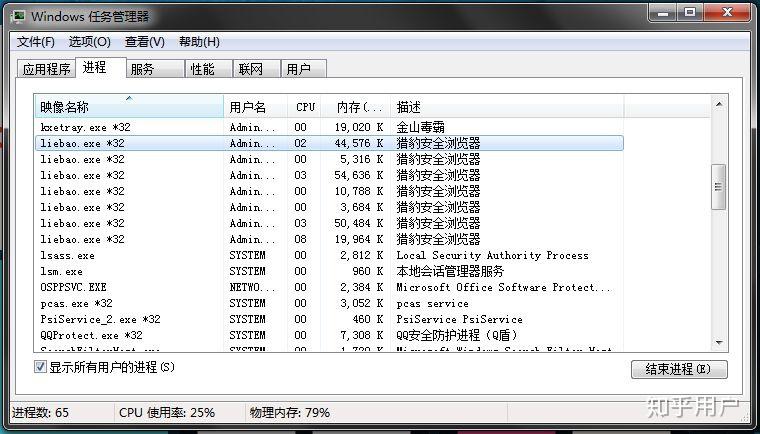This screenshot has height=434, width=760.
Task: Sort by 内存 column header
Action: coord(356,107)
